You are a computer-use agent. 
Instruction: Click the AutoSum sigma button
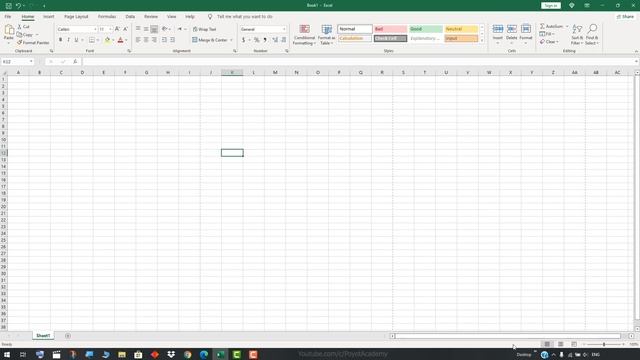tap(551, 26)
